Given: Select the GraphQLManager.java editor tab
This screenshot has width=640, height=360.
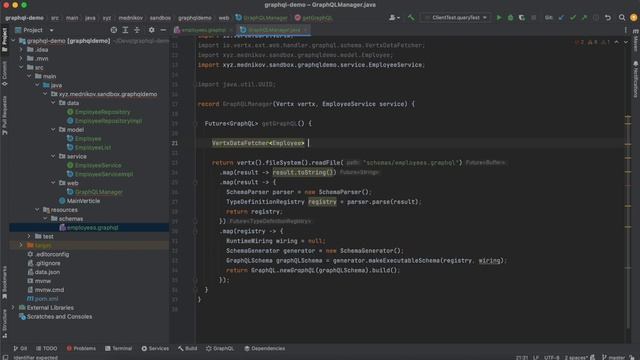Looking at the screenshot, I should point(273,30).
